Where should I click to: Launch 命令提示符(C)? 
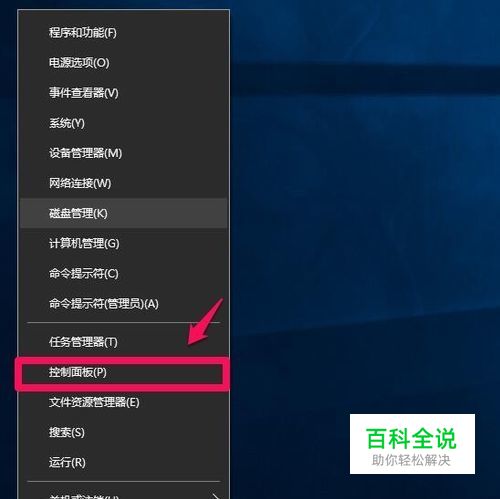click(123, 273)
